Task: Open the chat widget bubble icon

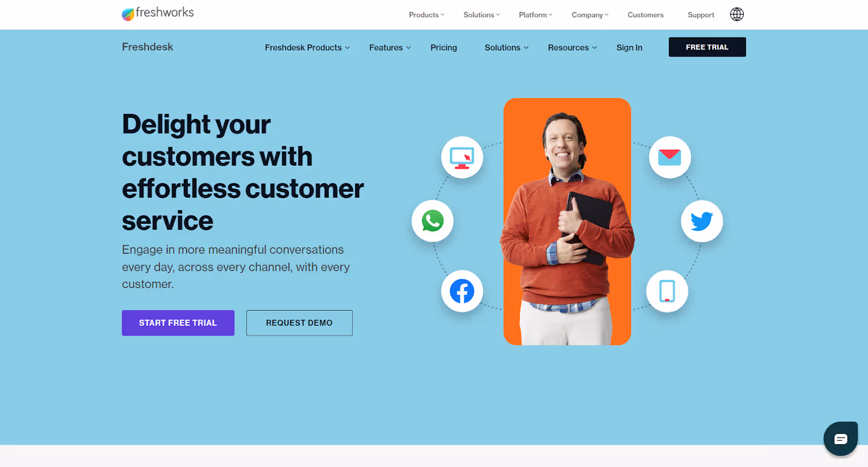Action: (x=840, y=439)
